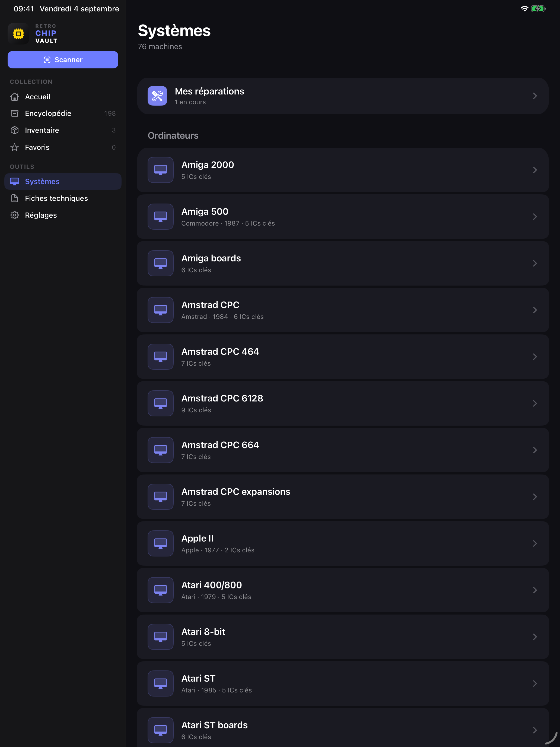Go to the Encyclopédie sidebar entry

(x=63, y=113)
